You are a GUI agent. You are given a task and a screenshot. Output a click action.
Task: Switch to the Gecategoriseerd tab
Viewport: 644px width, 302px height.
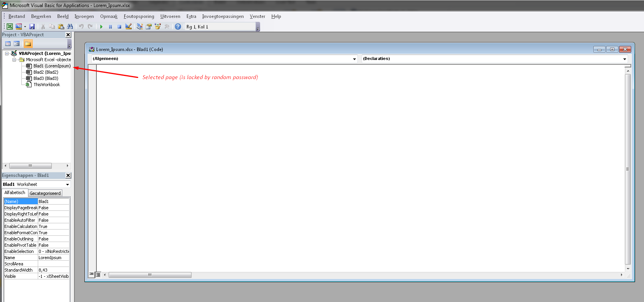(45, 193)
